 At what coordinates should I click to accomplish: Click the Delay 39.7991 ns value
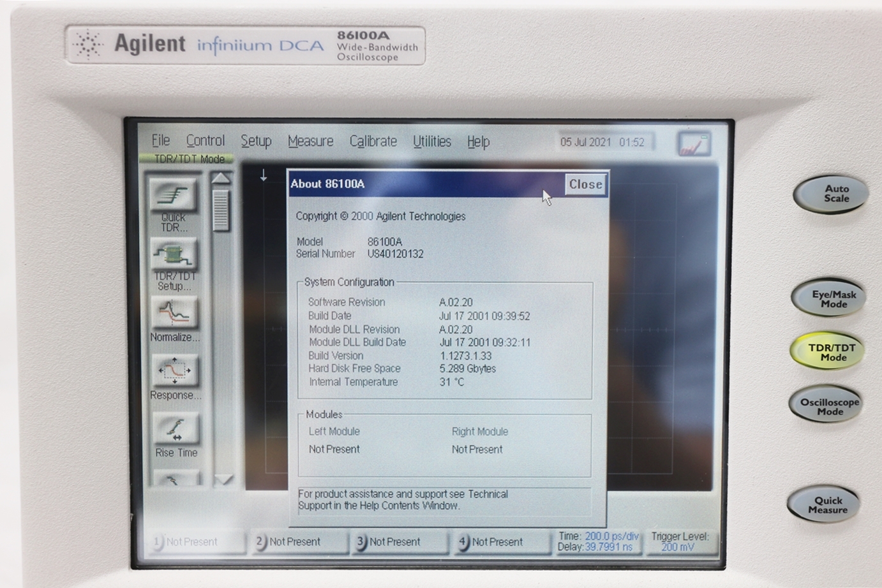click(608, 547)
